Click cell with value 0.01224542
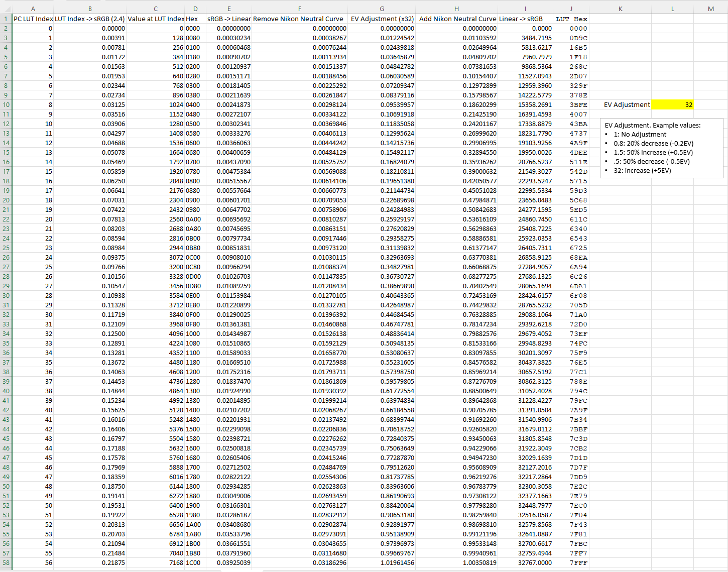Screen dimensions: 728x572 click(x=382, y=38)
